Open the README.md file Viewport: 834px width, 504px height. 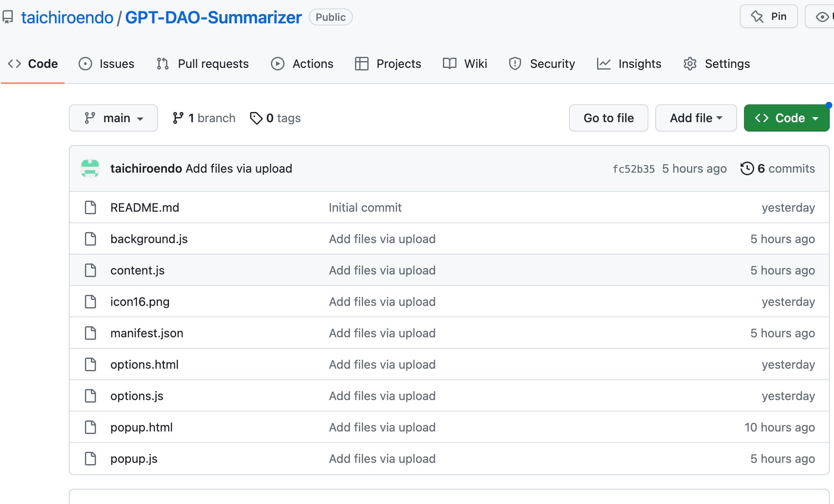(145, 207)
